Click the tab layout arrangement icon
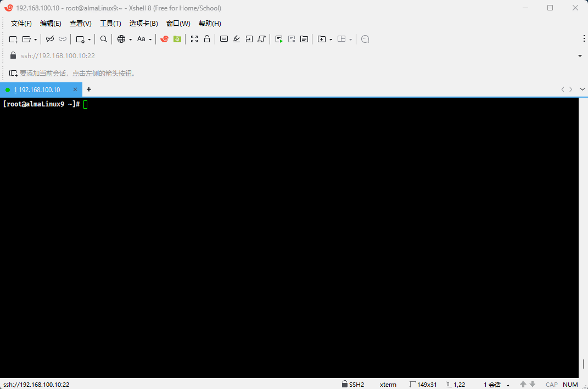The width and height of the screenshot is (588, 389). pyautogui.click(x=341, y=39)
